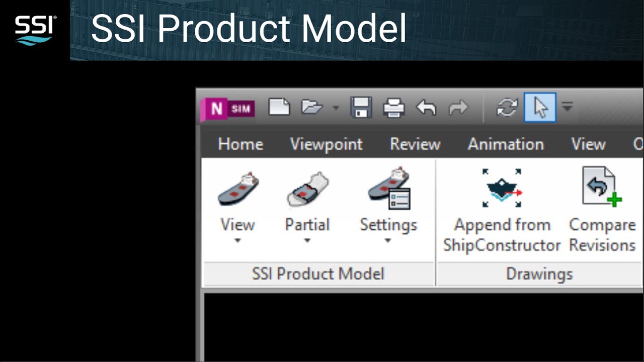
Task: Click the Drawings panel title
Action: [539, 274]
